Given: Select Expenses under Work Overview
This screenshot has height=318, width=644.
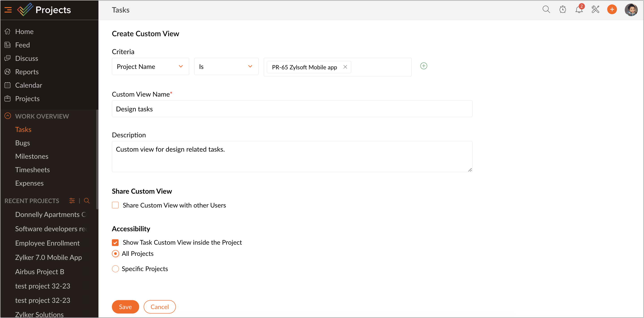Looking at the screenshot, I should pos(29,183).
